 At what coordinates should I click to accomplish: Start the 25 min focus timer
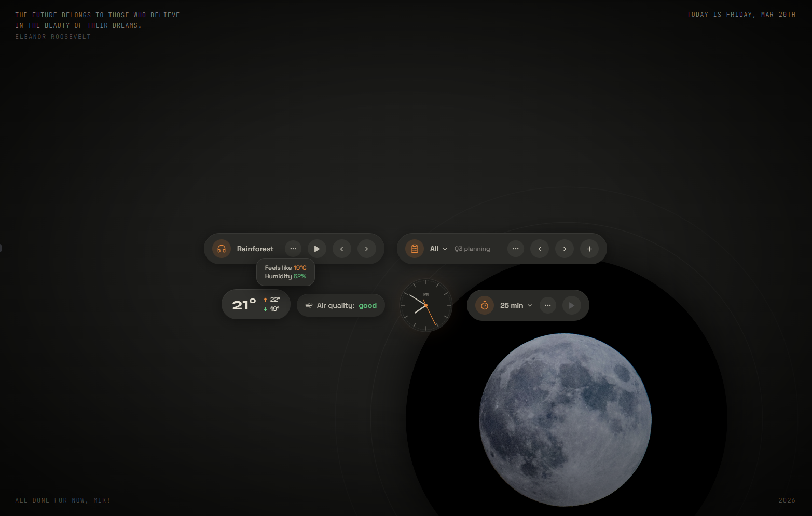(x=572, y=305)
